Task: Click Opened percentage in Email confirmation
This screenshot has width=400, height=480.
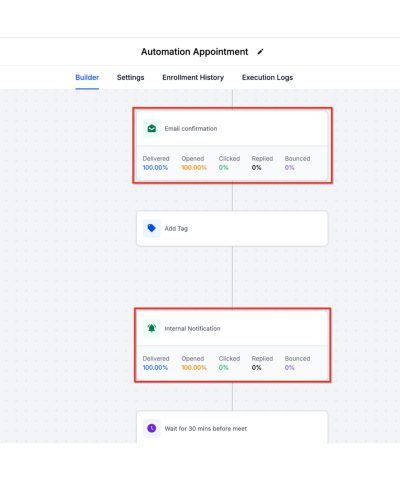Action: [194, 167]
